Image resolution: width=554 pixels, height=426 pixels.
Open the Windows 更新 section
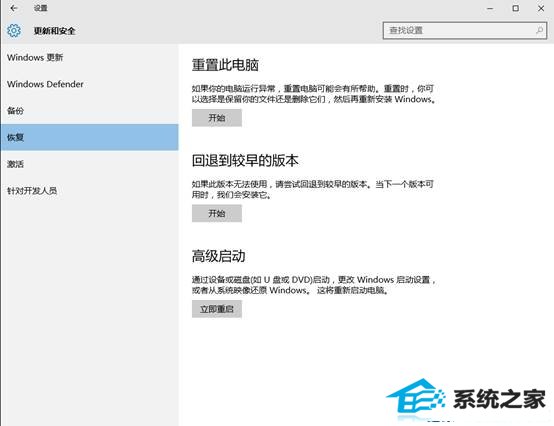tap(89, 57)
